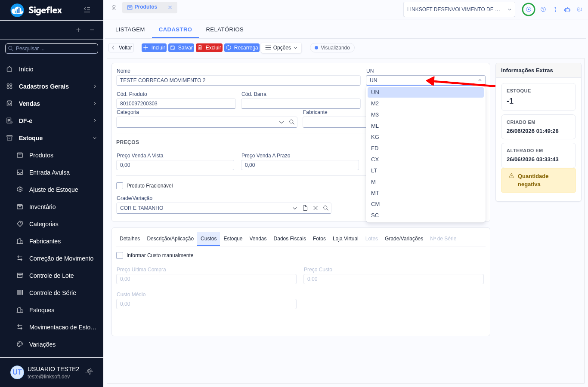Open the Grade/Variação dropdown arrow
This screenshot has height=387, width=588.
pos(295,208)
